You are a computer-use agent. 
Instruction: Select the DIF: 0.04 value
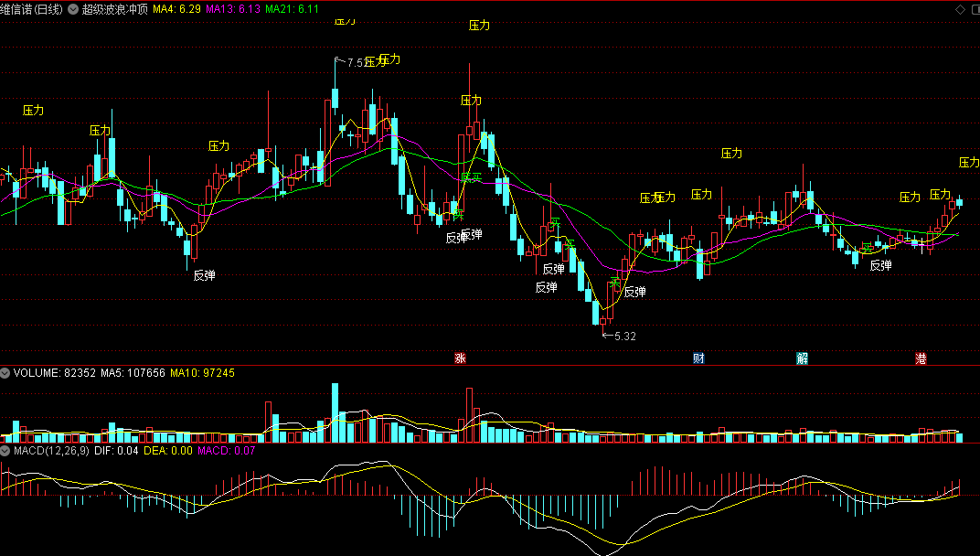tap(116, 451)
